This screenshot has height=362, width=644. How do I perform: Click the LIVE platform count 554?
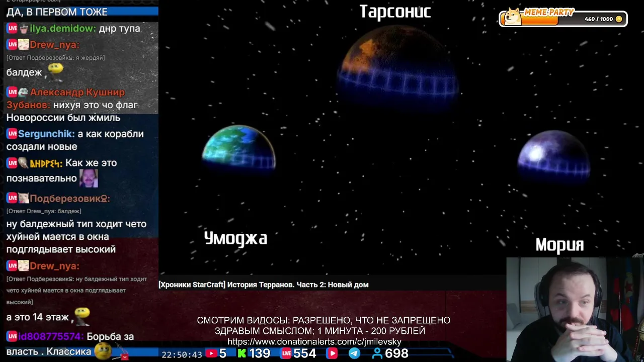pyautogui.click(x=304, y=353)
